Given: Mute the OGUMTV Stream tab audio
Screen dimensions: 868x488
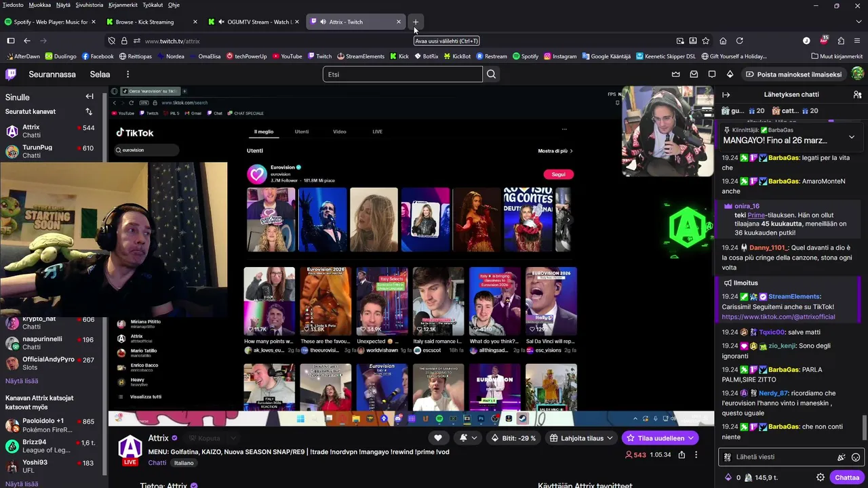Looking at the screenshot, I should 221,22.
